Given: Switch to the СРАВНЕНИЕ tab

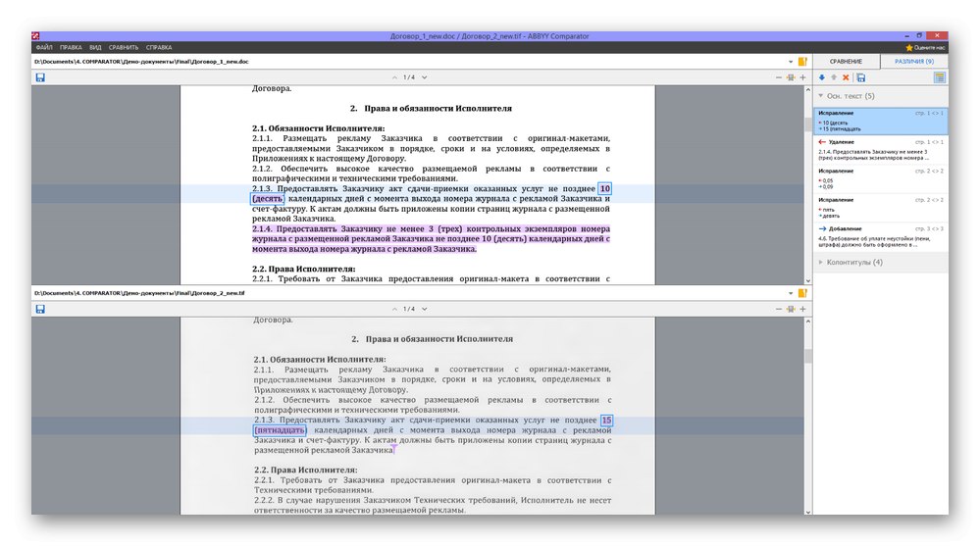Looking at the screenshot, I should pos(846,61).
